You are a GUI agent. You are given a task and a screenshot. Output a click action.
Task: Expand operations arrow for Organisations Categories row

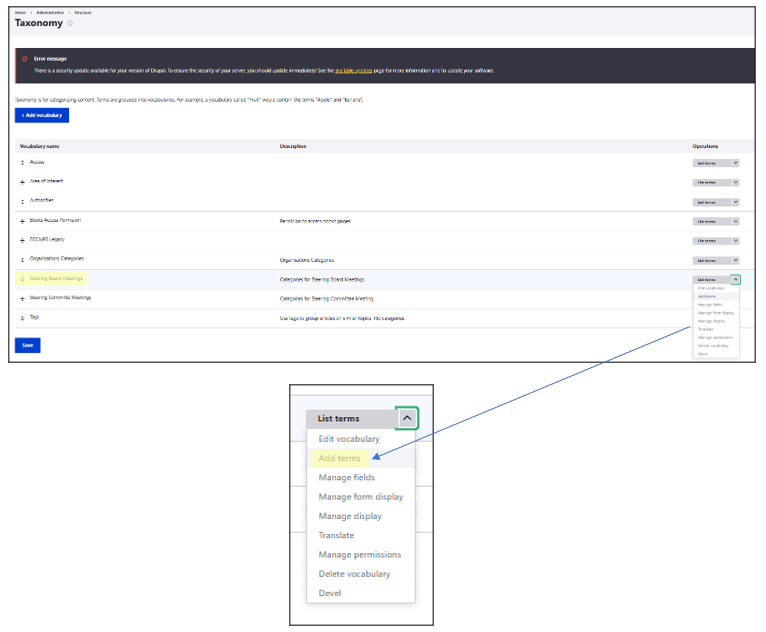(735, 260)
